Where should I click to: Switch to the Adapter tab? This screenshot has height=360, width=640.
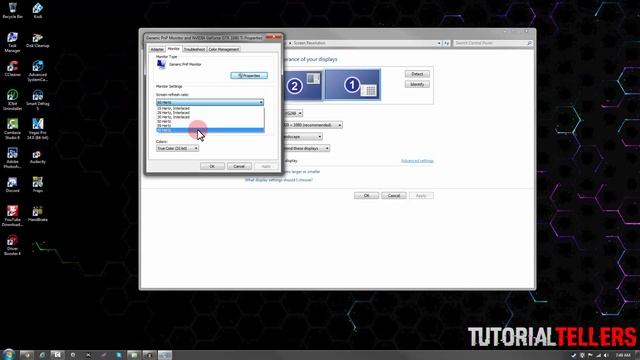pyautogui.click(x=157, y=49)
